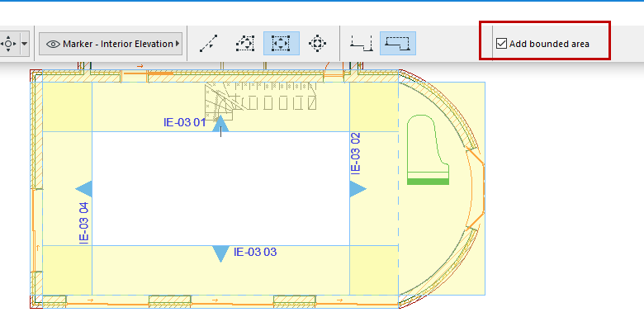Screen dimensions: 644x317
Task: Select the rectangular geometry method icon
Action: click(x=282, y=44)
